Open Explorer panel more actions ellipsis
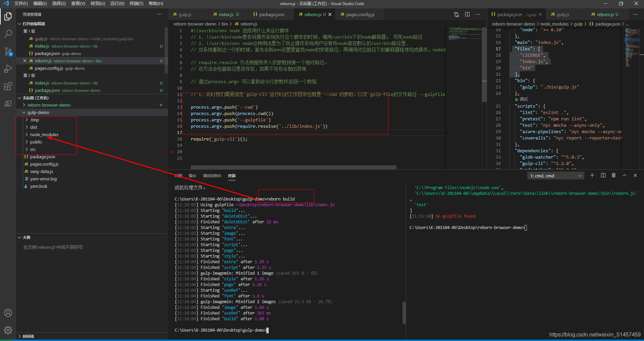This screenshot has height=341, width=644. [159, 14]
